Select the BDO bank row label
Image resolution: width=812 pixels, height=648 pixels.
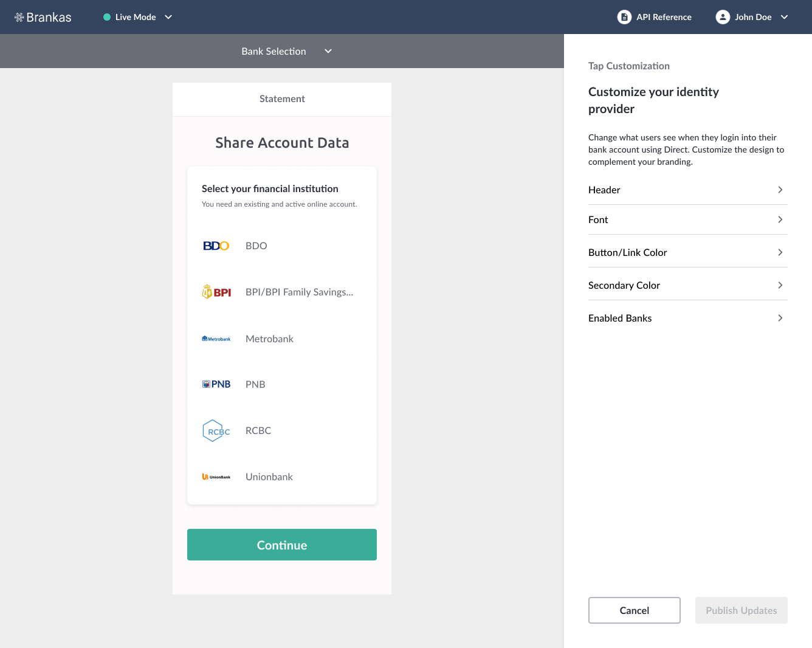click(256, 246)
